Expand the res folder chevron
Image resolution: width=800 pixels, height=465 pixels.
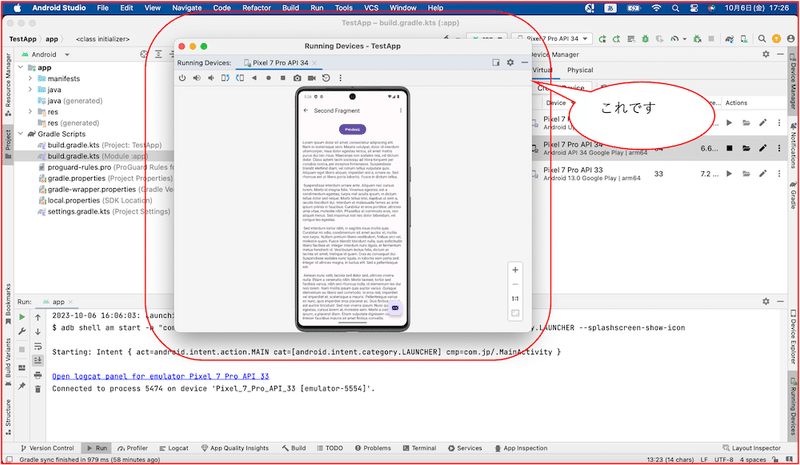click(30, 112)
